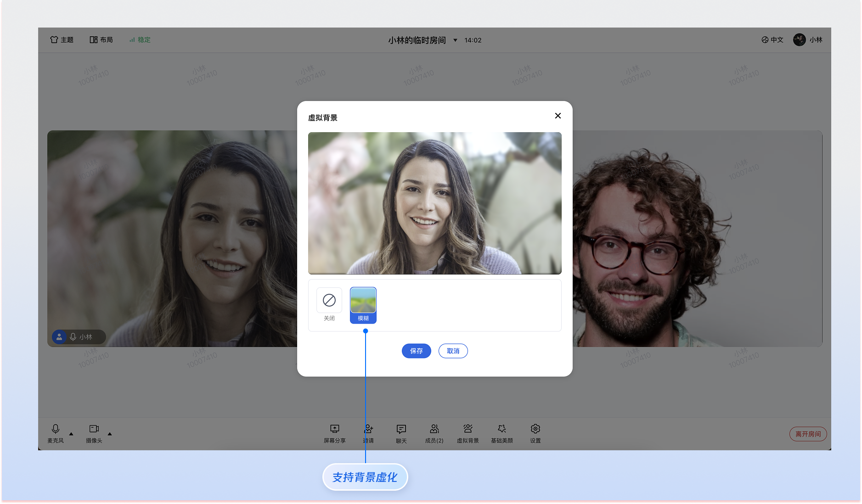Show the members list 成员(2)
This screenshot has height=504, width=862.
(x=434, y=433)
